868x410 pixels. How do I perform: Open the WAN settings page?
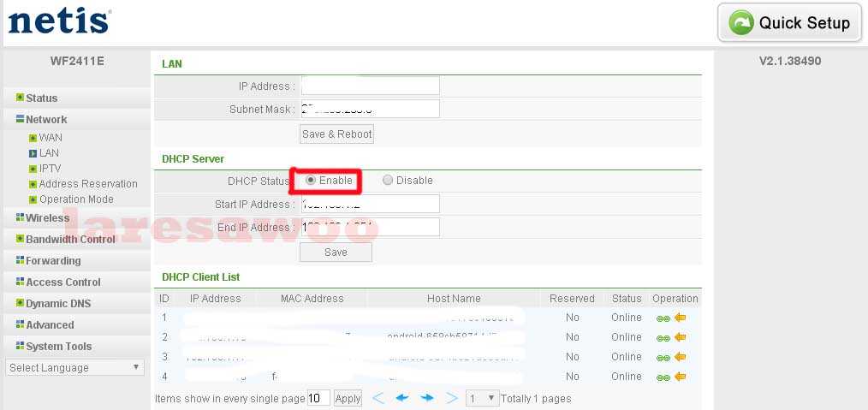[51, 138]
